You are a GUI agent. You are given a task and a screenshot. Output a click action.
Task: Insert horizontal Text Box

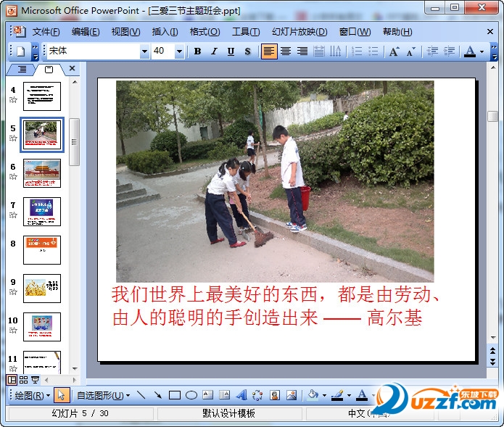click(208, 396)
